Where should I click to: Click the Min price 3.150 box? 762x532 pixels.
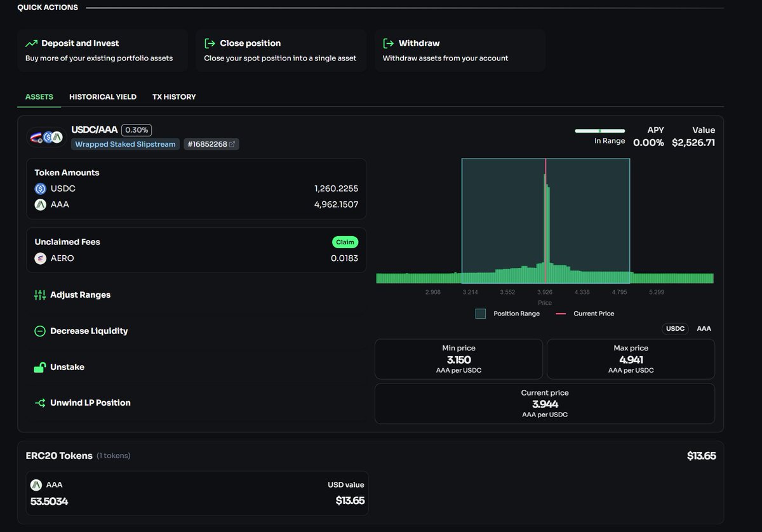(x=458, y=359)
